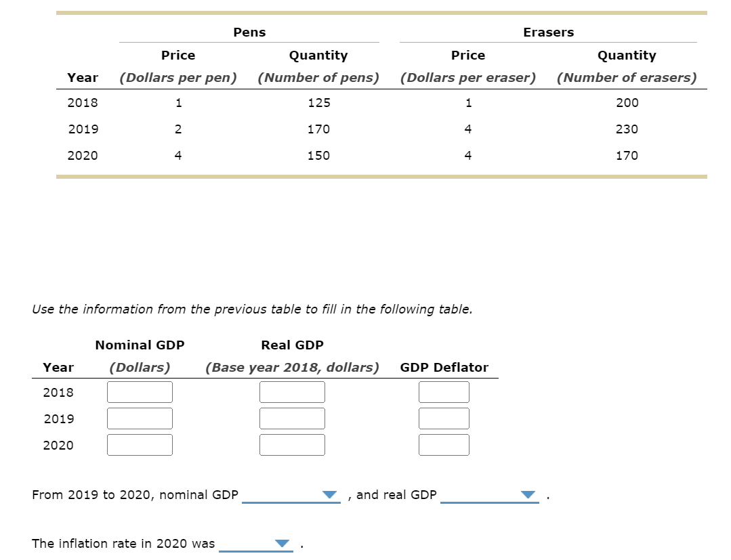Click the 2019 Nominal GDP input box
The width and height of the screenshot is (731, 560).
[x=139, y=418]
